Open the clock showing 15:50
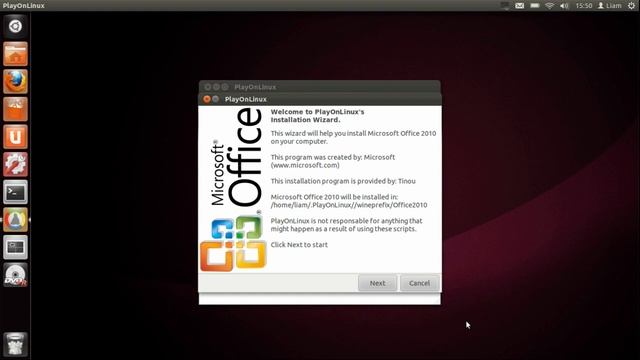This screenshot has width=640, height=360. click(584, 6)
